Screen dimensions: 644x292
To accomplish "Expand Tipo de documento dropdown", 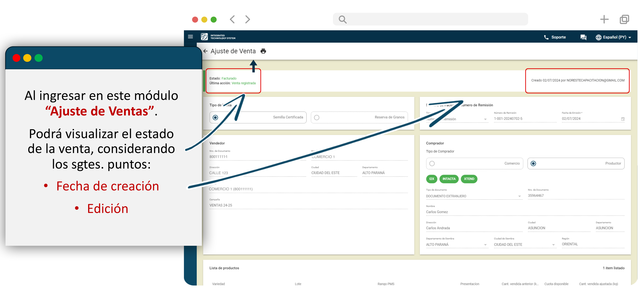I will (x=519, y=196).
